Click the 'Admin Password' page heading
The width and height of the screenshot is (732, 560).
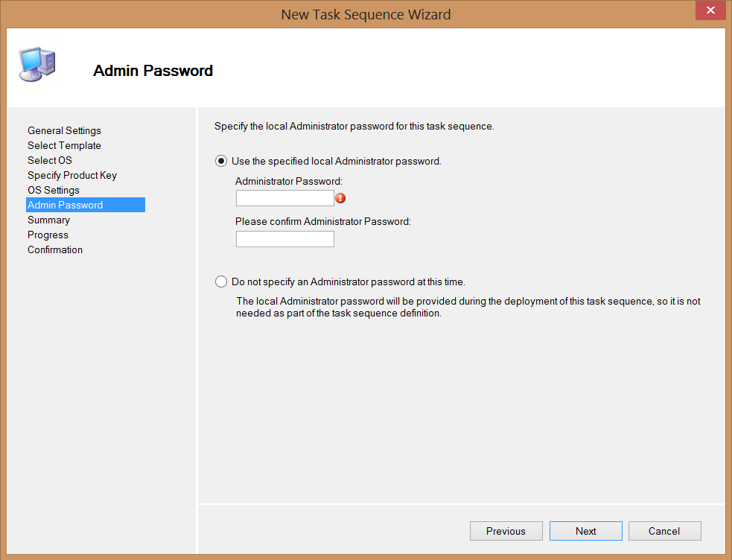pos(153,71)
